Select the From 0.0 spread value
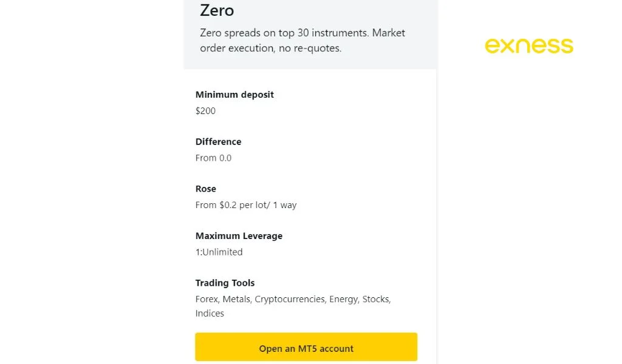This screenshot has height=364, width=622. pyautogui.click(x=213, y=158)
